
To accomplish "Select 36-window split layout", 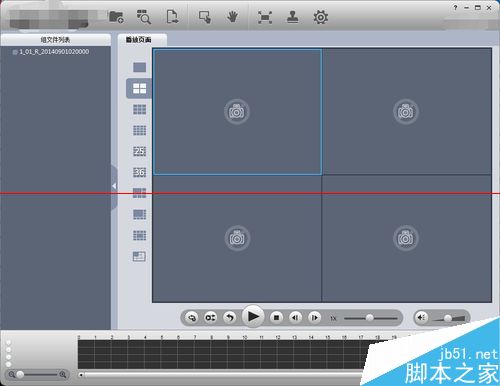I will (139, 172).
